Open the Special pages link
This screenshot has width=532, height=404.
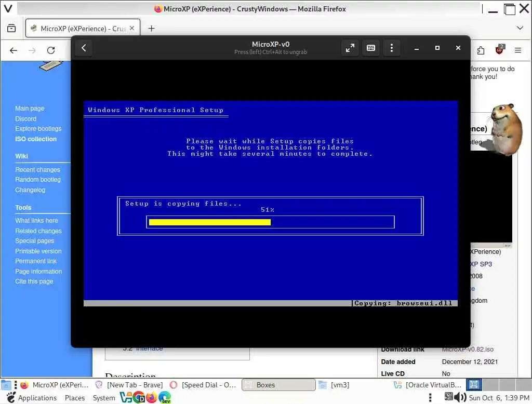click(x=34, y=241)
